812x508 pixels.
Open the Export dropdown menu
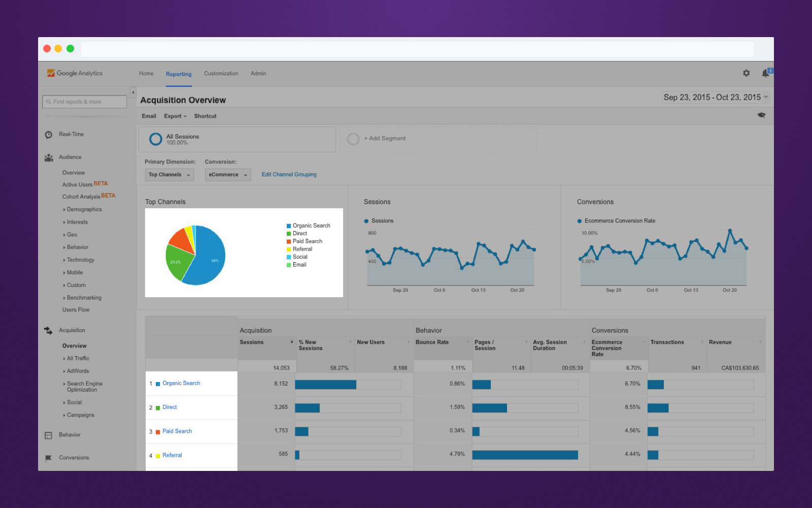click(x=175, y=116)
